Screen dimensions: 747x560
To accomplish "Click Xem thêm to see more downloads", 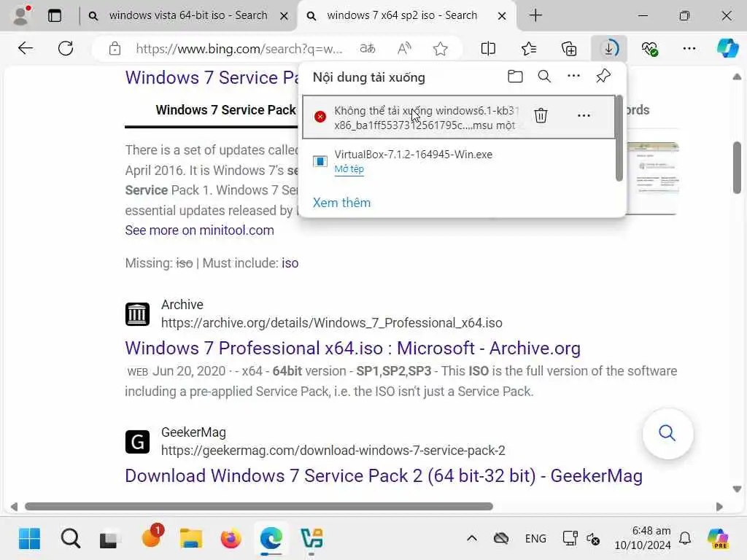I will [341, 203].
